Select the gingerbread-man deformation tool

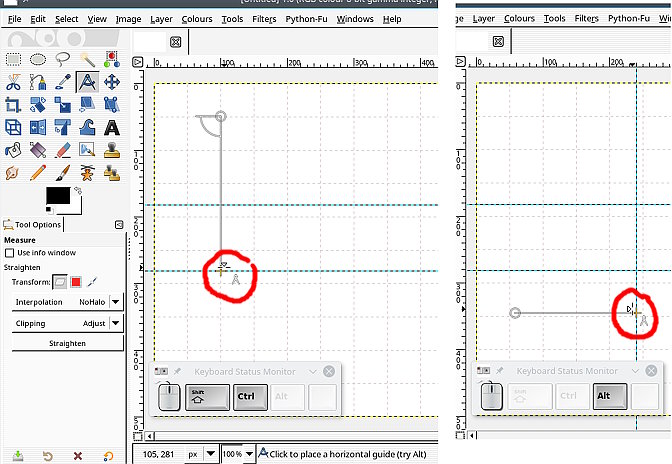click(x=87, y=173)
